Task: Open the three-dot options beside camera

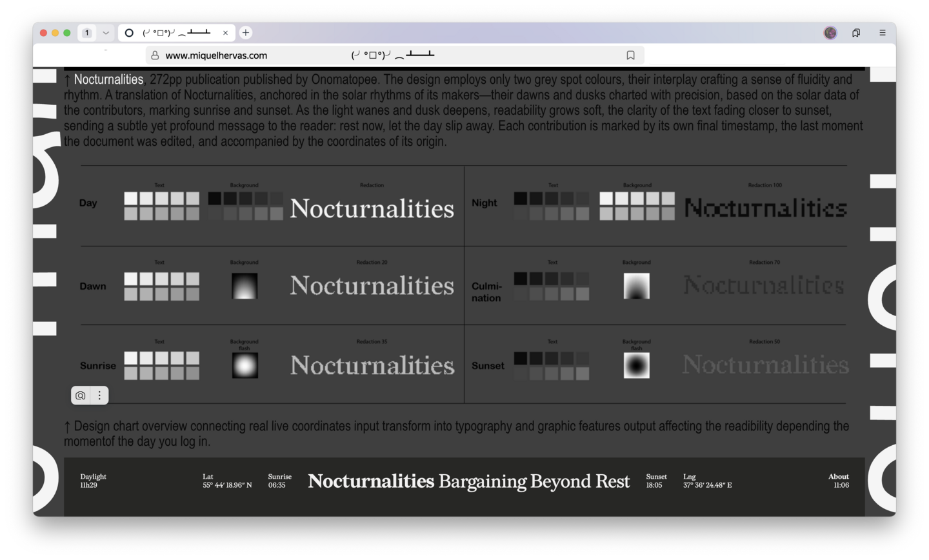Action: [x=99, y=395]
